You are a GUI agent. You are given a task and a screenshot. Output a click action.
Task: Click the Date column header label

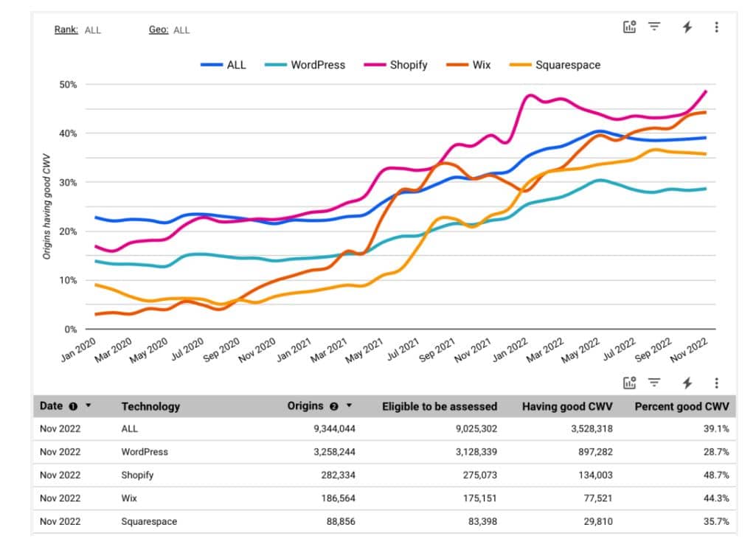coord(51,405)
